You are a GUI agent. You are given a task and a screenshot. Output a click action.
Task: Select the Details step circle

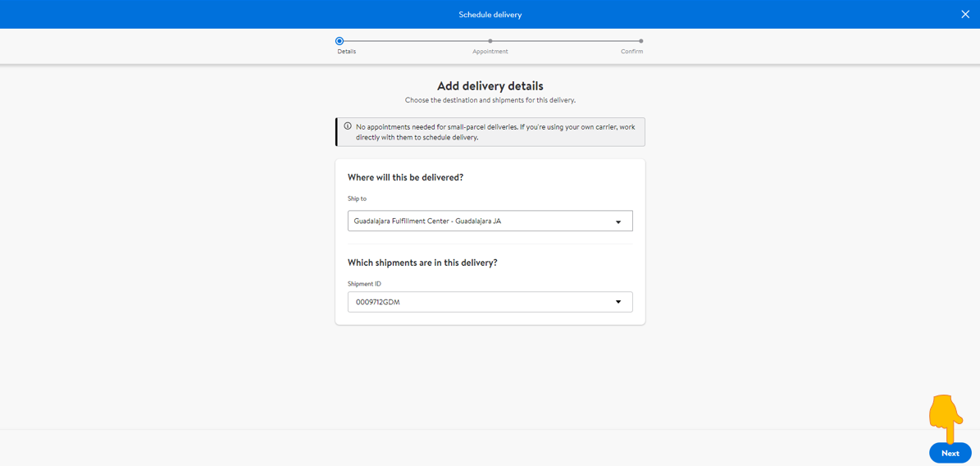340,41
